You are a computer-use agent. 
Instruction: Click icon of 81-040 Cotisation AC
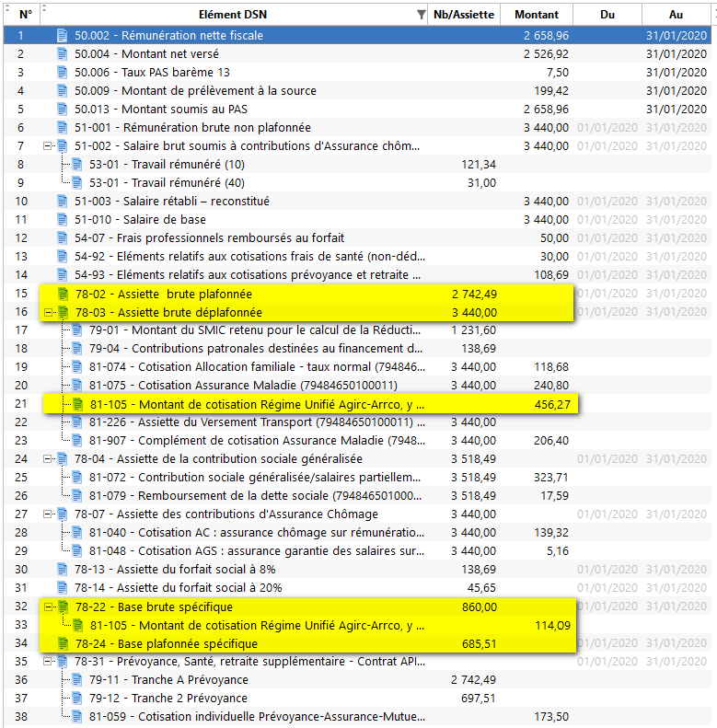[x=76, y=533]
